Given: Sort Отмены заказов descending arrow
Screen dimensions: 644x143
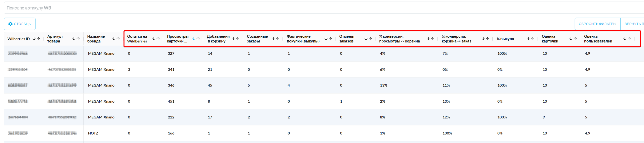Looking at the screenshot, I should [x=366, y=39].
